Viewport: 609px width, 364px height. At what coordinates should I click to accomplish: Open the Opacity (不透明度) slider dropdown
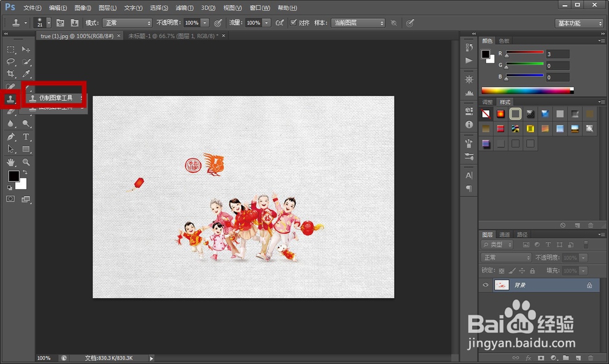205,23
